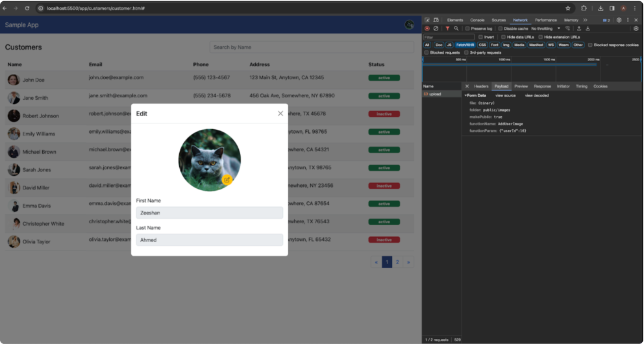Viewport: 644px width, 344px height.
Task: Switch to the Sources tab
Action: point(499,20)
